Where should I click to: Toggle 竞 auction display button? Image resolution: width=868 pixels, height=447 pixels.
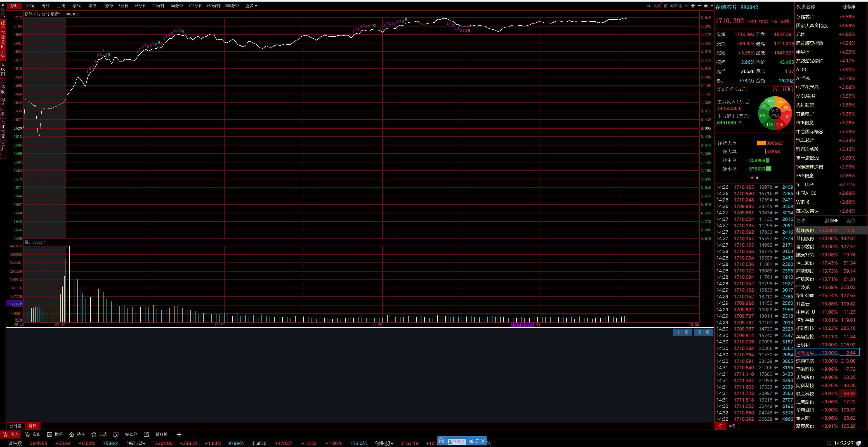click(665, 6)
